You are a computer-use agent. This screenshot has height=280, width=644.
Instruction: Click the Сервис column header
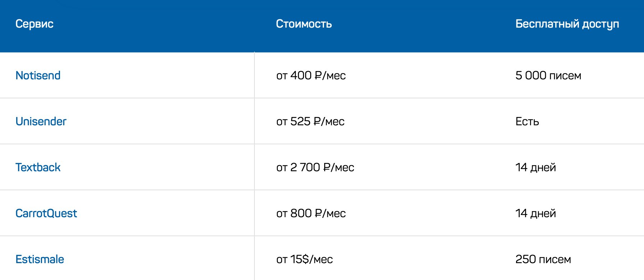[34, 24]
